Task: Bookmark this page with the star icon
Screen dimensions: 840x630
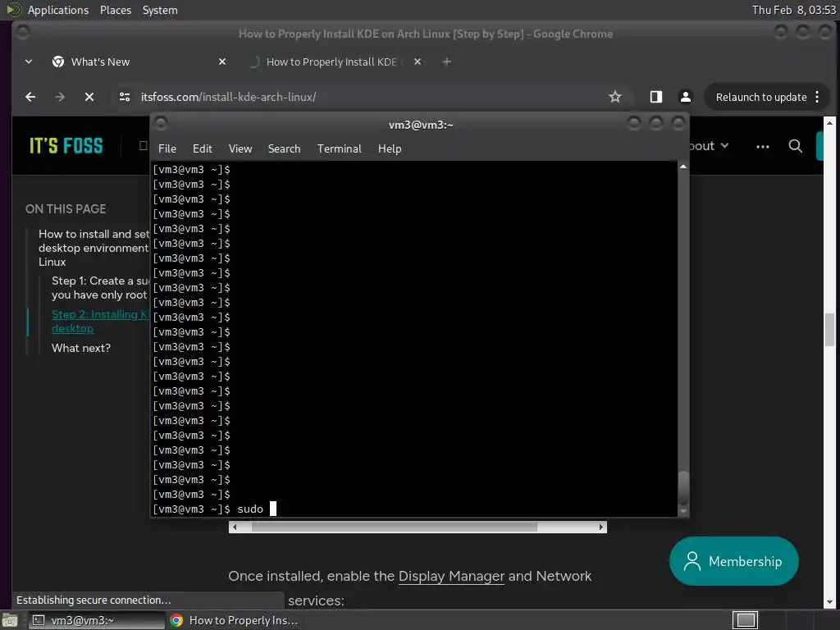Action: pyautogui.click(x=615, y=97)
